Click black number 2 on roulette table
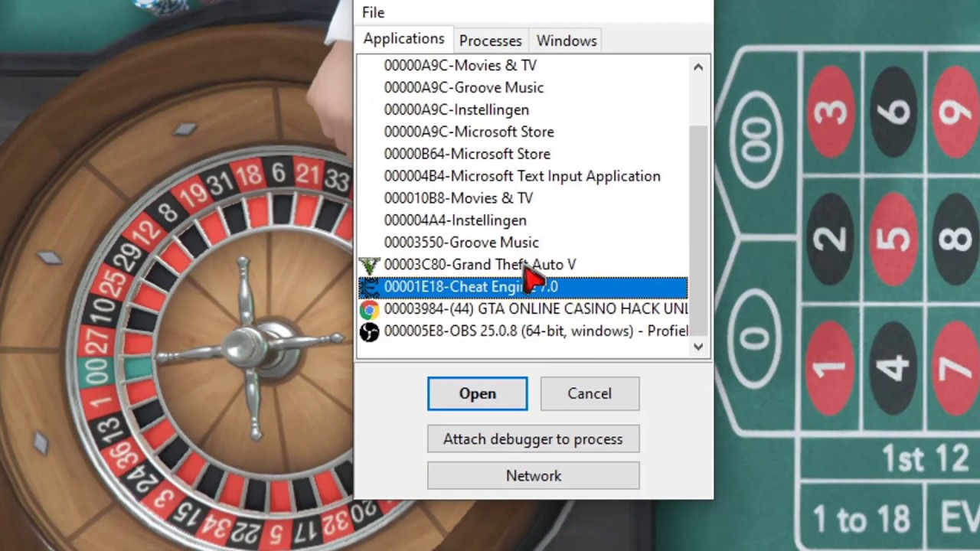Screen dimensions: 980x551 click(x=830, y=240)
